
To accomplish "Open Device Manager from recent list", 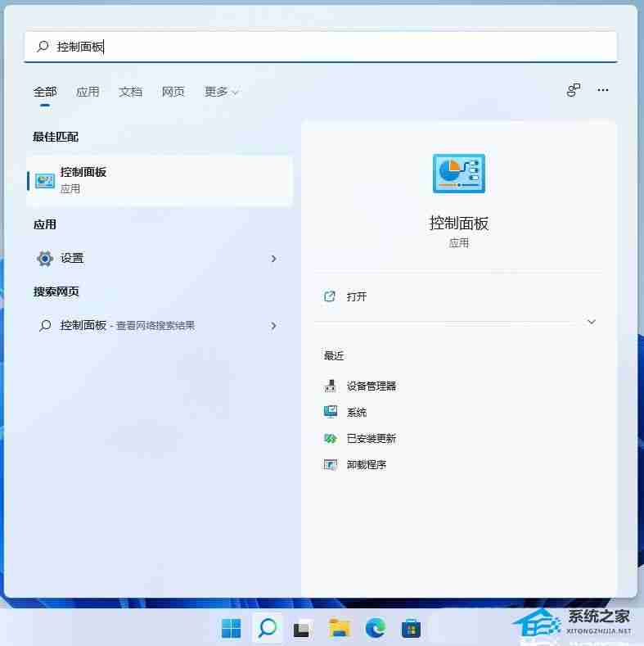I will (x=371, y=386).
